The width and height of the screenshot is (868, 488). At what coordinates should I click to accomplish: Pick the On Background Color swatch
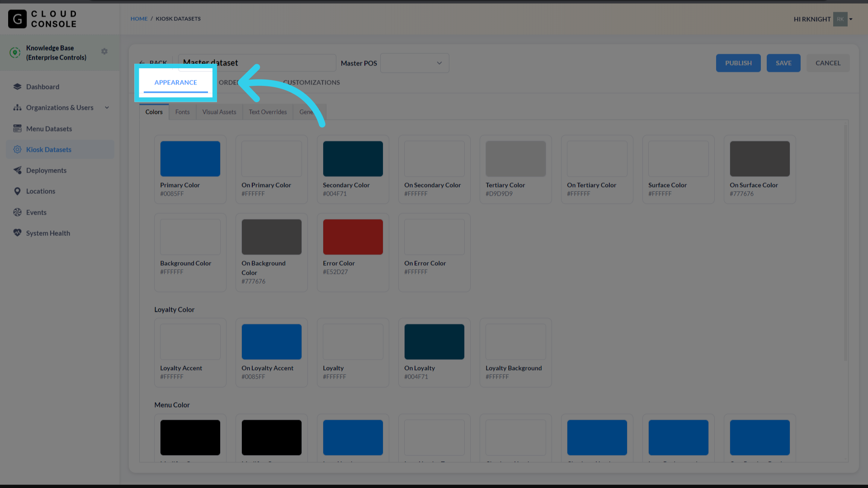pos(272,237)
